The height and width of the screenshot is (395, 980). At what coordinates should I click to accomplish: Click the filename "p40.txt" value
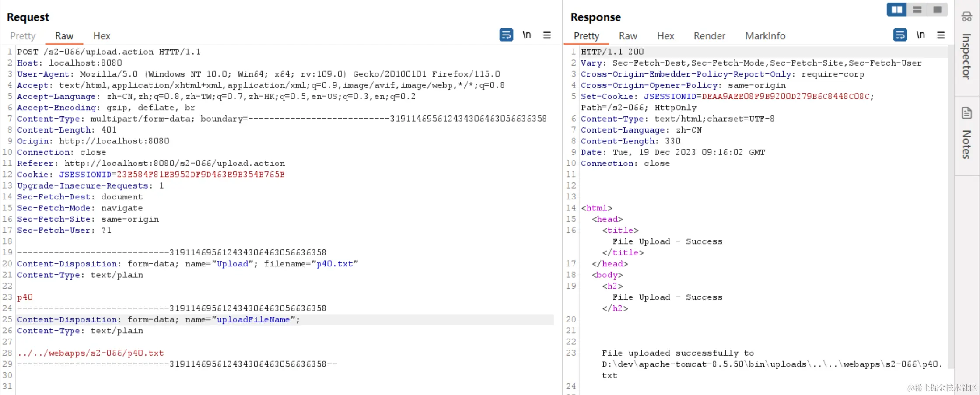(x=335, y=264)
